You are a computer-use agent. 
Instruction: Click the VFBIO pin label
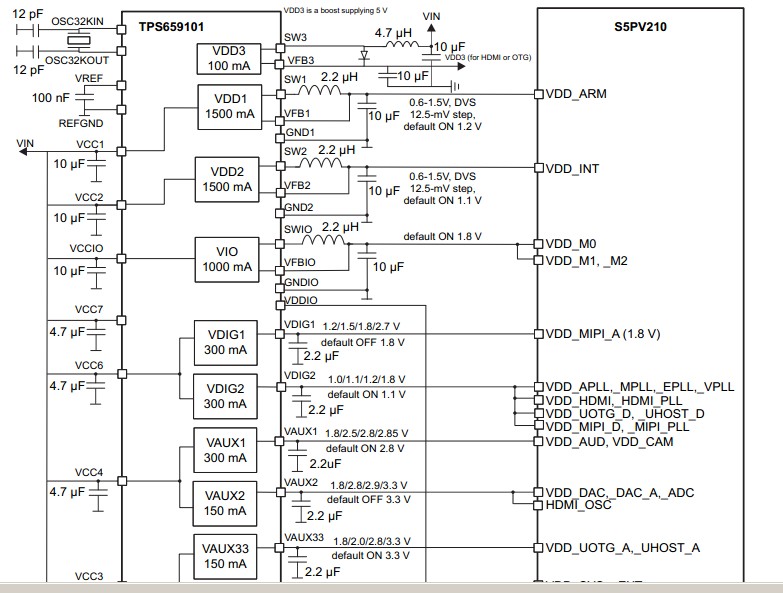300,263
